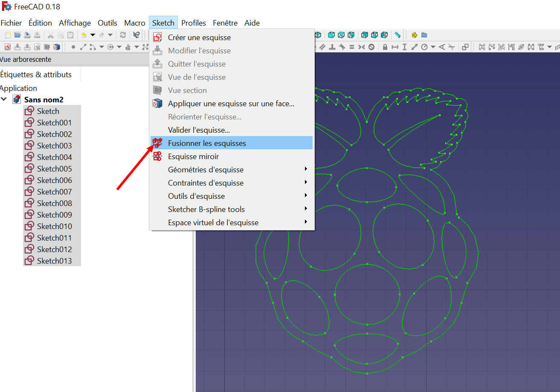The image size is (560, 392).
Task: Switch to Étiquettes & attributs tab
Action: (x=36, y=75)
